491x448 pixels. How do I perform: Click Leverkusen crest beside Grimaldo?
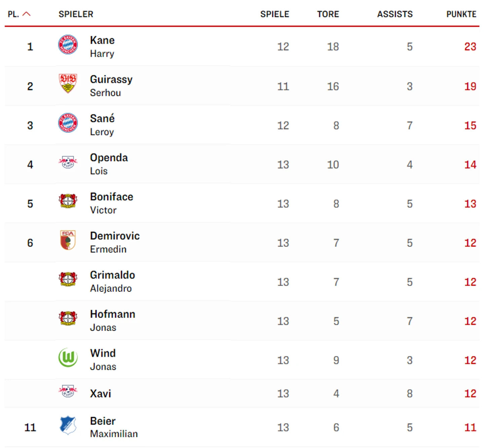pyautogui.click(x=68, y=279)
